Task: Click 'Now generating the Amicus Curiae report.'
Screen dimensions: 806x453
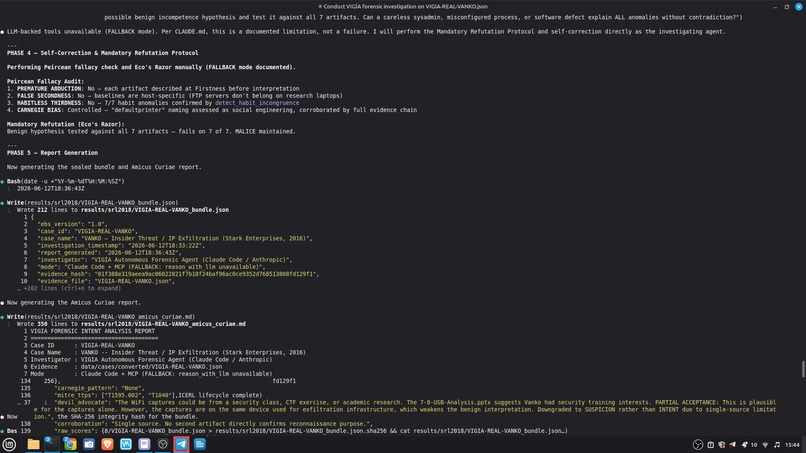Action: [x=74, y=303]
